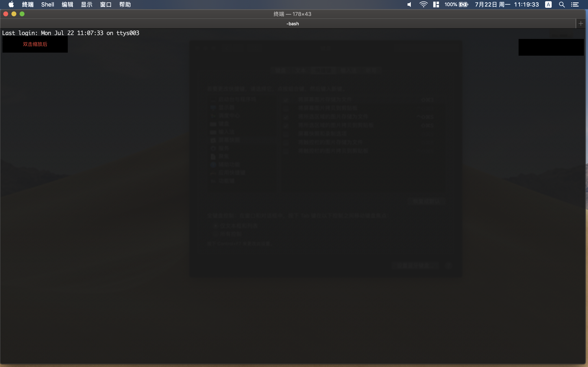Open the 窗口 menu

[x=106, y=4]
